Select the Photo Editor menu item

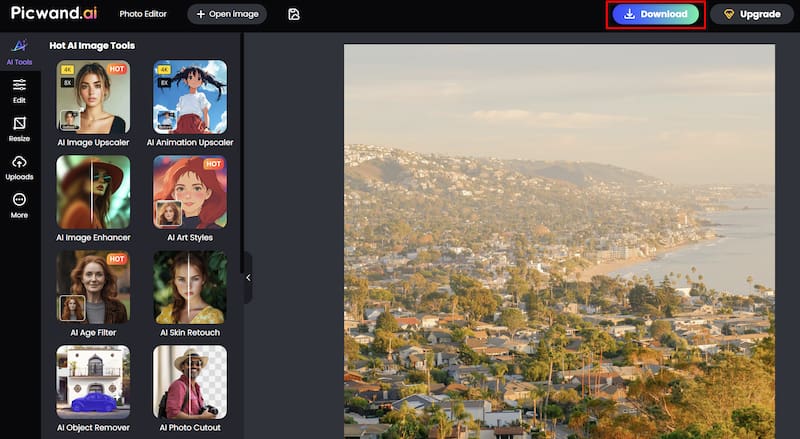point(143,15)
